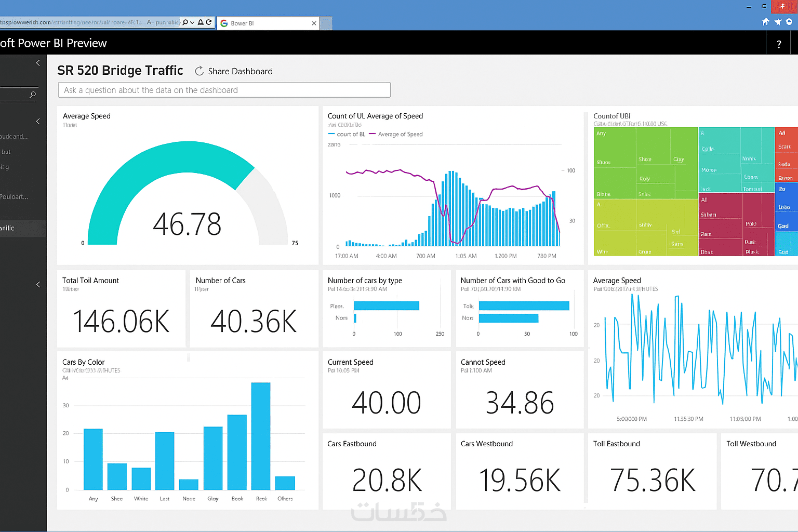Open the Number of Cars tile showing 40.36K
The width and height of the screenshot is (798, 532).
254,308
